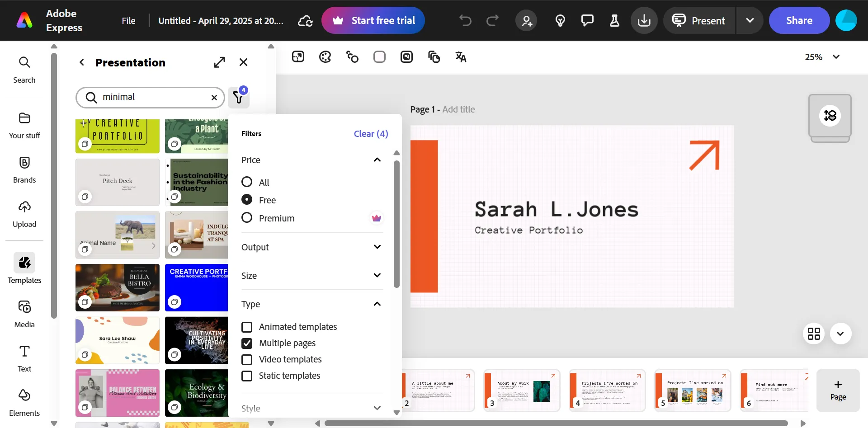Collapse the Type filter section
Viewport: 868px width, 428px height.
(377, 304)
